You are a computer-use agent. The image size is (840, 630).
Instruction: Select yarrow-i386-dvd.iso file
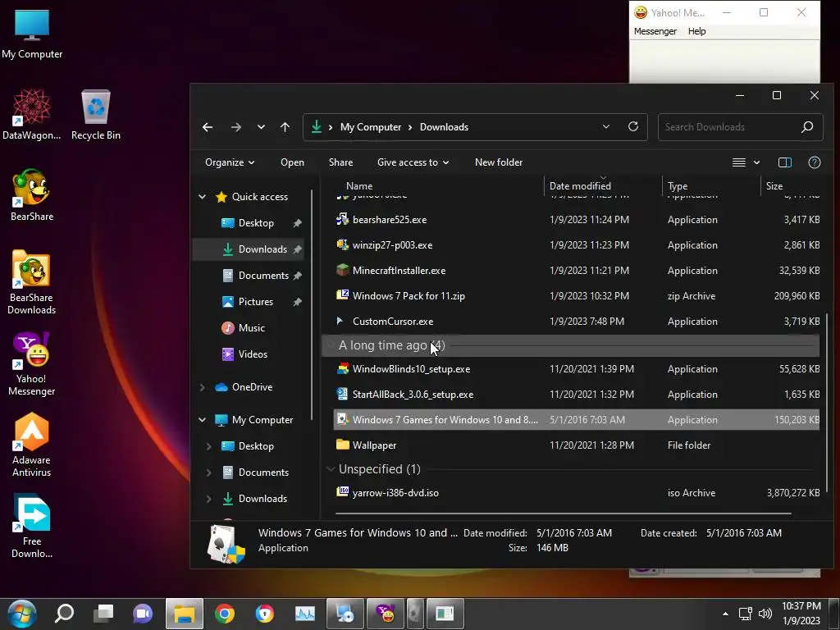click(577, 493)
